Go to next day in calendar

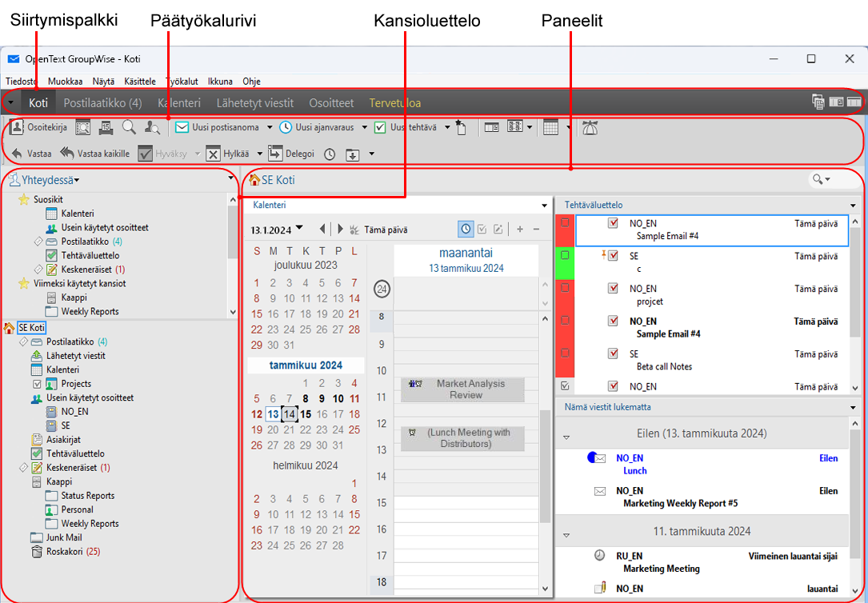pos(340,229)
